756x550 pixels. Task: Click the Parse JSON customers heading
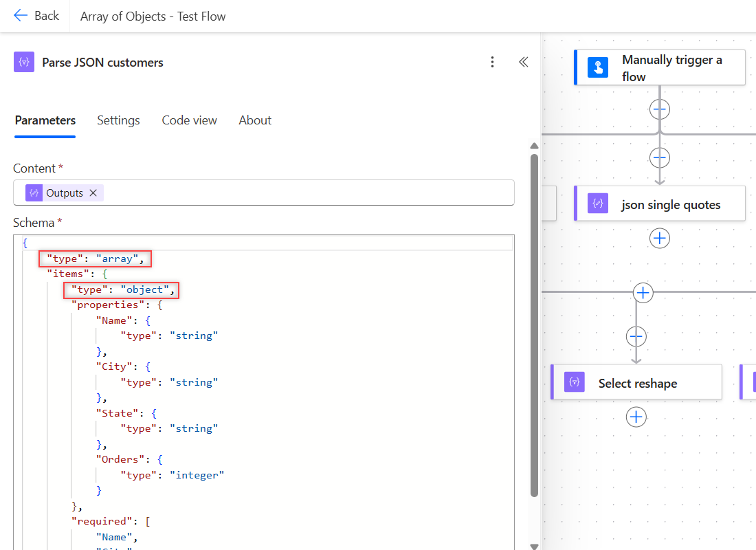(102, 63)
